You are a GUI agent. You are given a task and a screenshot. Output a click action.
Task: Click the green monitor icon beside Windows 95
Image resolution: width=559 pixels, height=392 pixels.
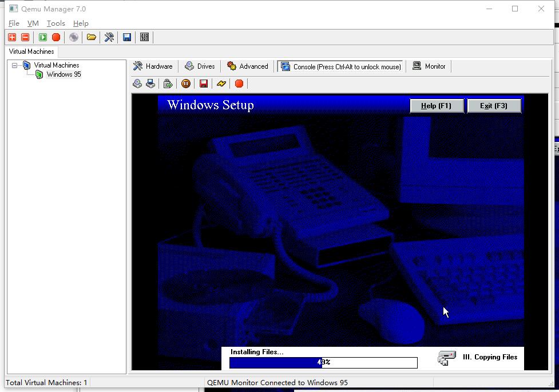(x=39, y=74)
